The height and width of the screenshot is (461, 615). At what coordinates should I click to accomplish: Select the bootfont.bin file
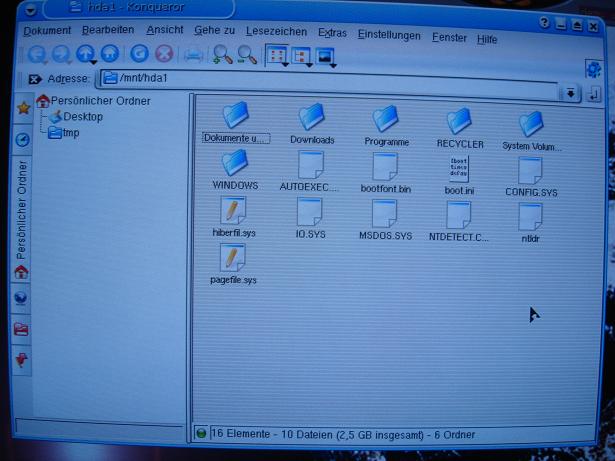click(386, 173)
